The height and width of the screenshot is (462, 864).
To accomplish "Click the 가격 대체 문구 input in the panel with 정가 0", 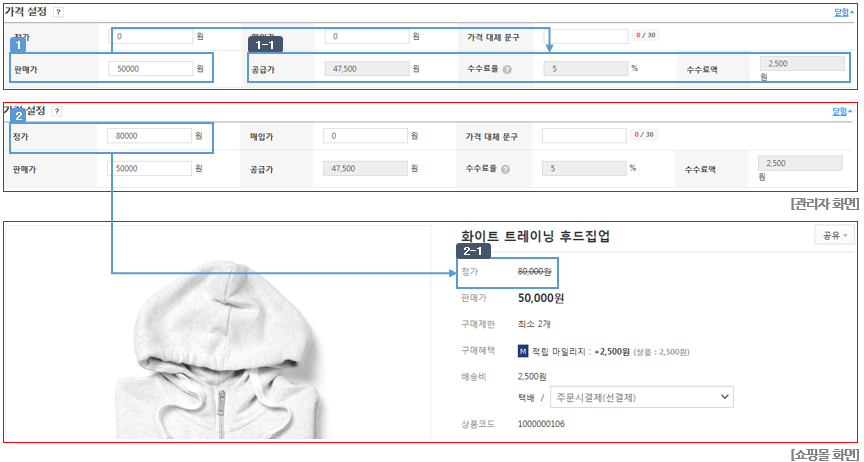I will pyautogui.click(x=586, y=36).
